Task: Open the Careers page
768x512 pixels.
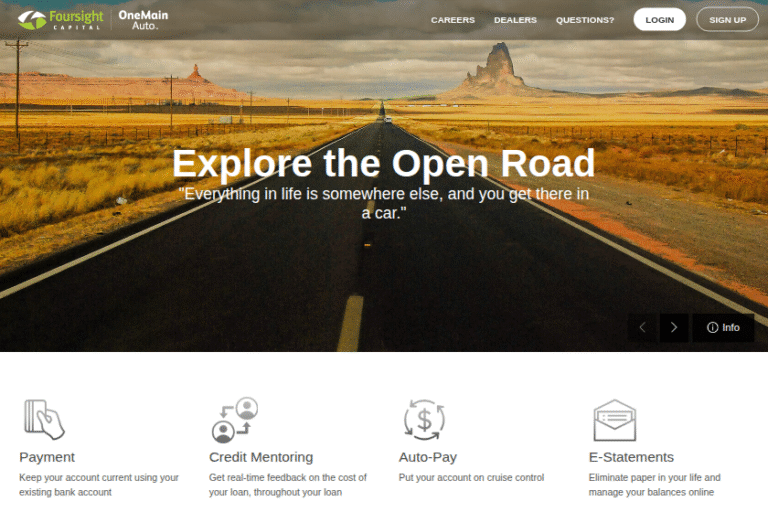Action: pyautogui.click(x=453, y=20)
